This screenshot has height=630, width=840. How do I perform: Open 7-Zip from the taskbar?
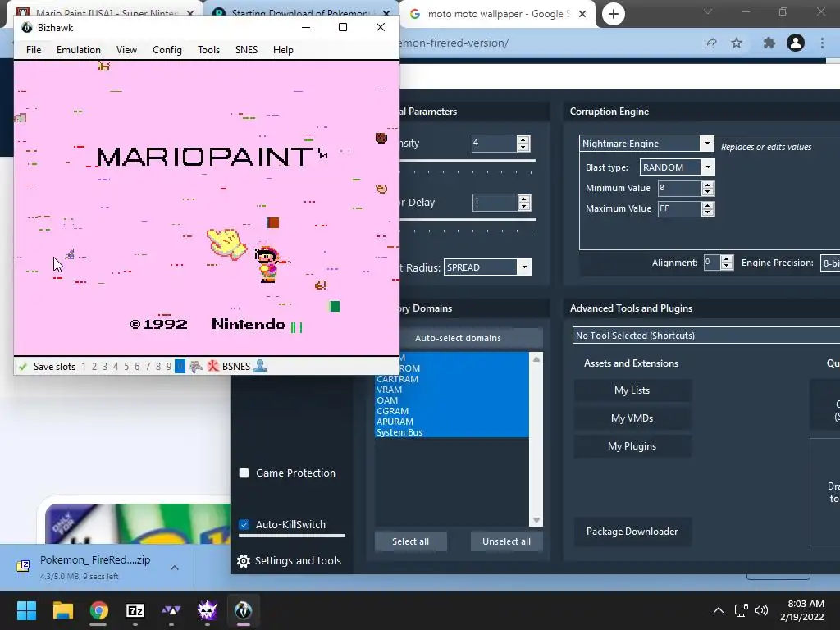pos(135,610)
